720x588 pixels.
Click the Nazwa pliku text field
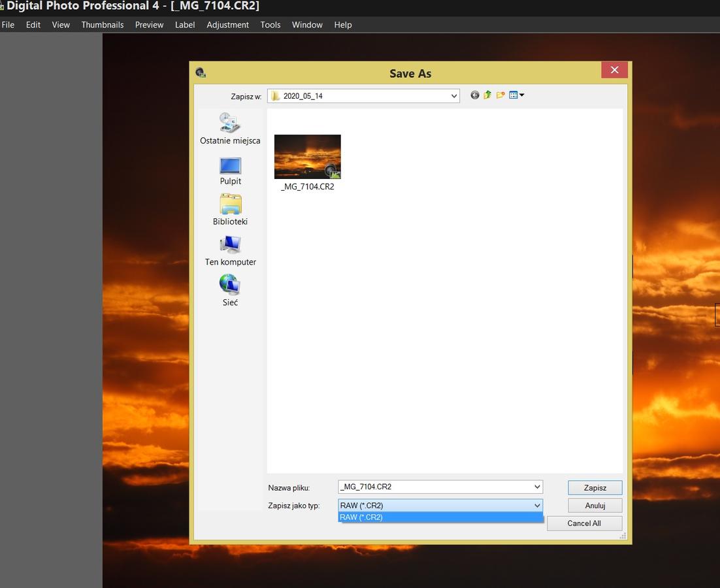click(435, 487)
